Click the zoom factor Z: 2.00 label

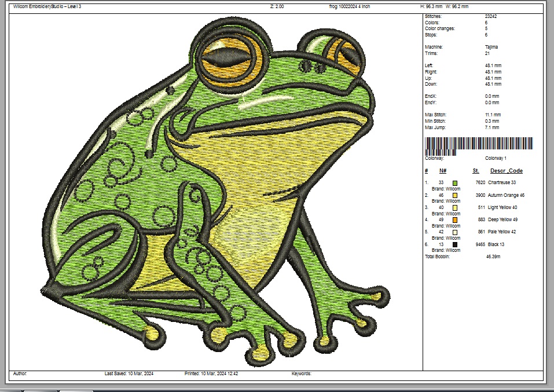[x=277, y=6]
